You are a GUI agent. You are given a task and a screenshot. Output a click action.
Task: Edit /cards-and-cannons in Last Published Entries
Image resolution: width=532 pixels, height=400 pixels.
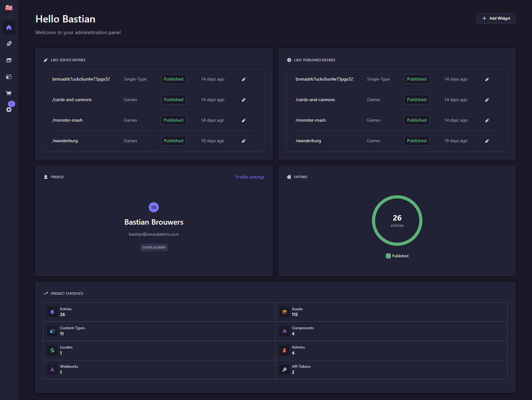(487, 100)
